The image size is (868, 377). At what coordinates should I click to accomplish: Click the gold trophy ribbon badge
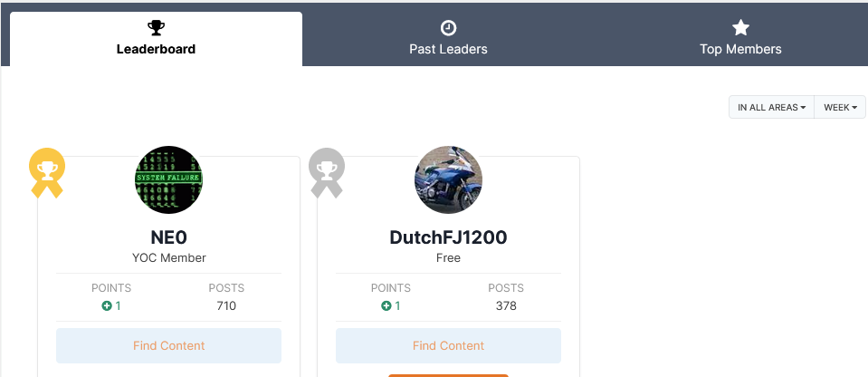[x=46, y=171]
